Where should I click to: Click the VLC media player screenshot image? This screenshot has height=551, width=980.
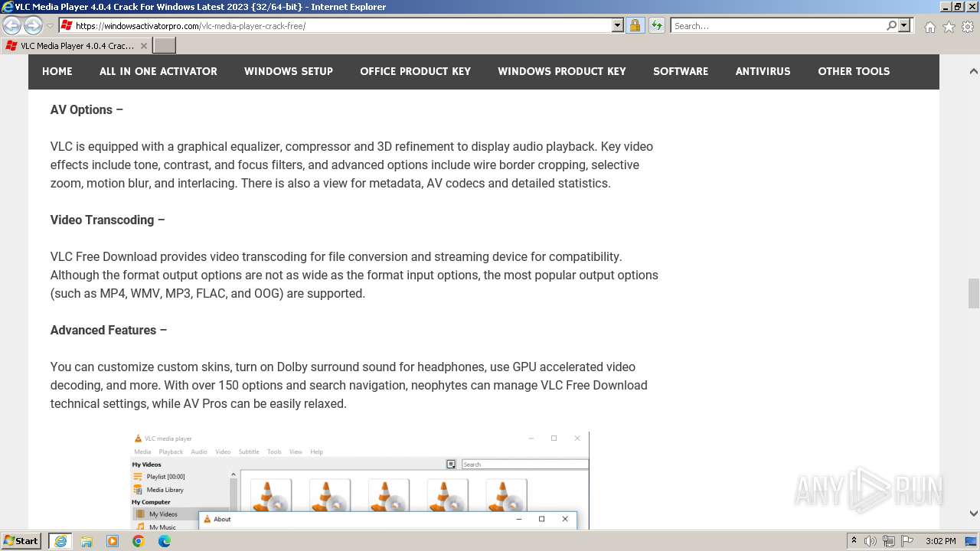point(360,481)
